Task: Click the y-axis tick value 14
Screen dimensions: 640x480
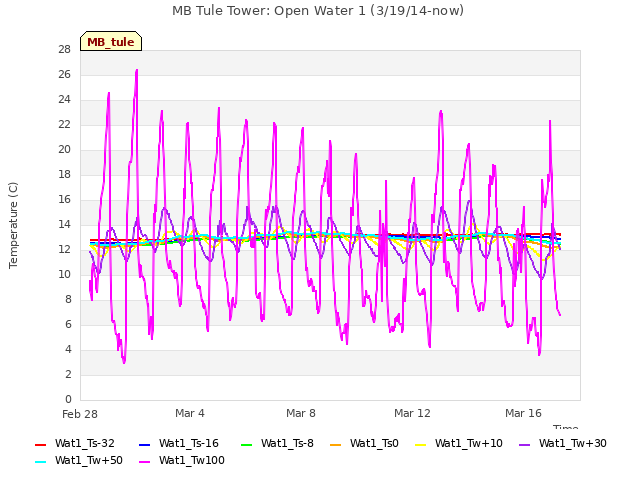Action: pos(64,224)
